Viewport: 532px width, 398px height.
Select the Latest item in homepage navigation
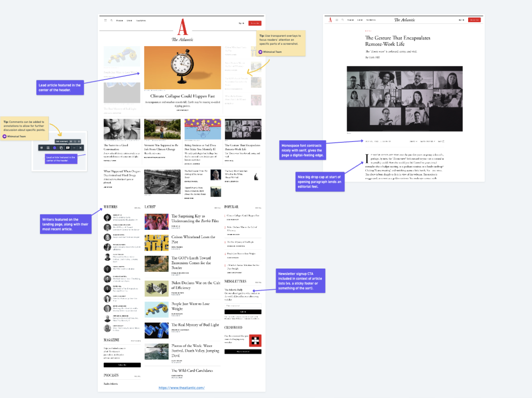pos(129,21)
